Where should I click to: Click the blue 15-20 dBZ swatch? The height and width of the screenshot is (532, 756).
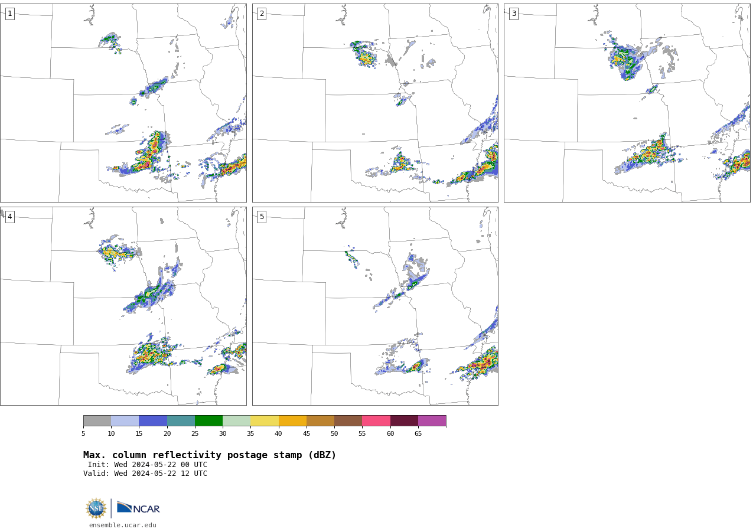(x=153, y=420)
